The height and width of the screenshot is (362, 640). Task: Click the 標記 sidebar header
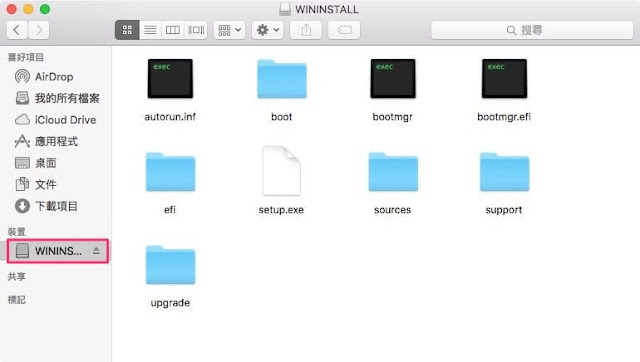16,300
